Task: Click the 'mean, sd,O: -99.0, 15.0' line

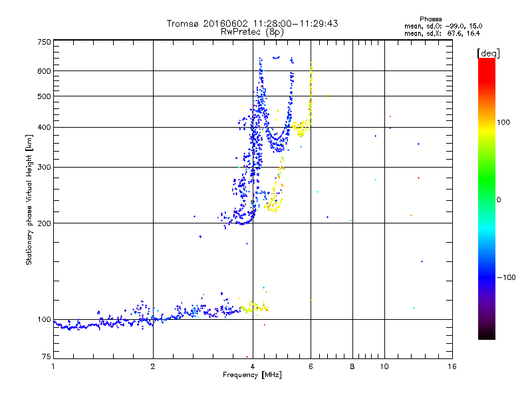Action: click(443, 26)
